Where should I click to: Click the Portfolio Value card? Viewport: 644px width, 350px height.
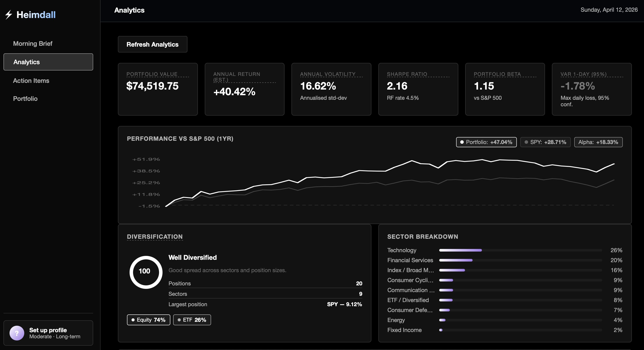(158, 89)
